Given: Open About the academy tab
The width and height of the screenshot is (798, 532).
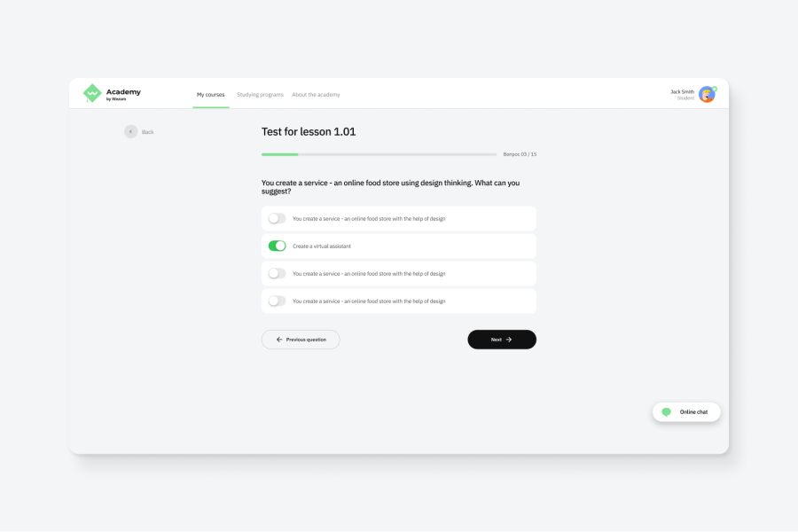Looking at the screenshot, I should click(x=316, y=95).
